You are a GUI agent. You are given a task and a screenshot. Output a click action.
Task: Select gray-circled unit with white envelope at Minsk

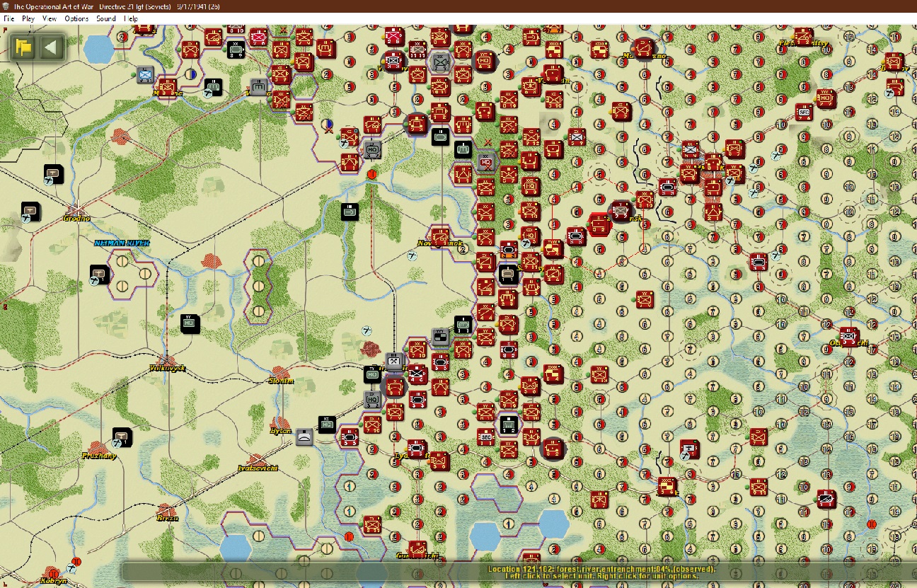click(x=621, y=211)
